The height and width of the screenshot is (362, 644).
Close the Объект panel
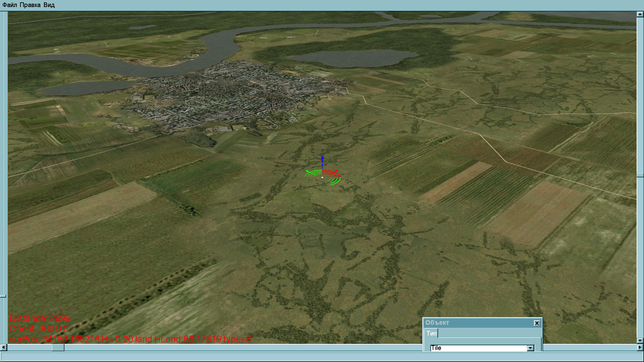pyautogui.click(x=537, y=323)
